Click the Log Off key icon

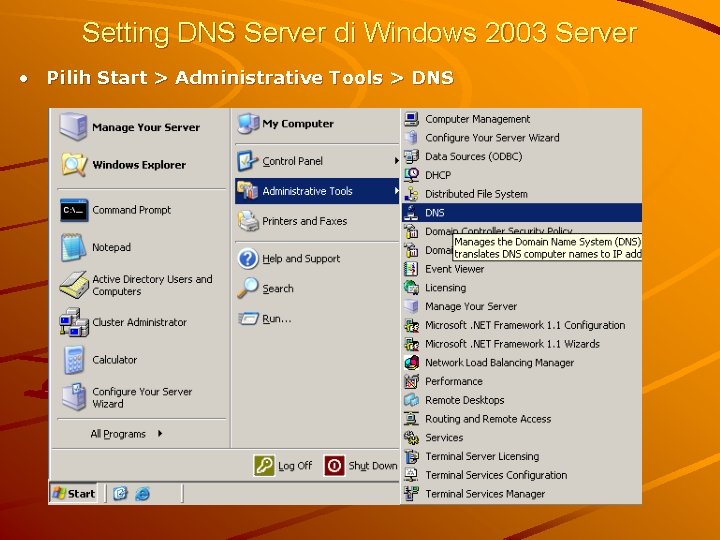click(x=264, y=466)
